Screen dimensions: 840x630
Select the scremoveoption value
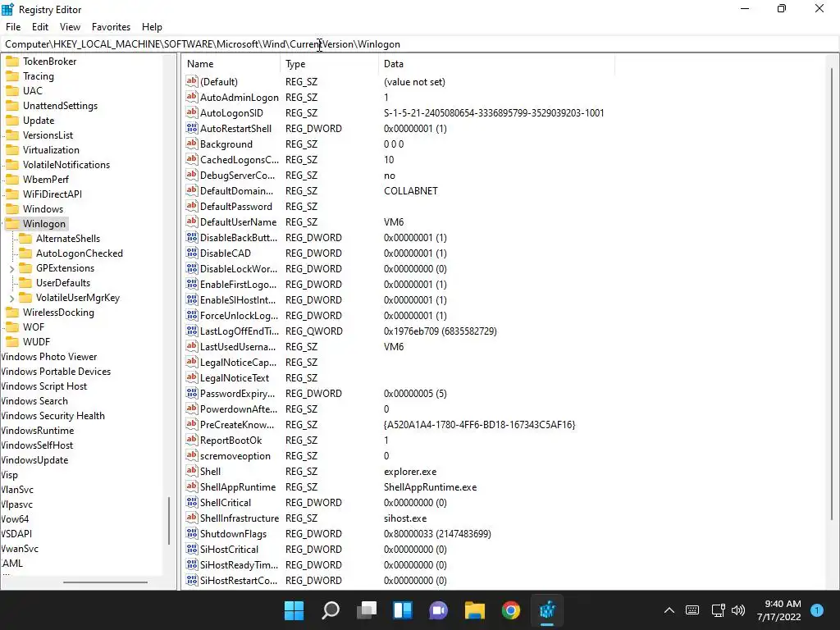click(x=235, y=456)
